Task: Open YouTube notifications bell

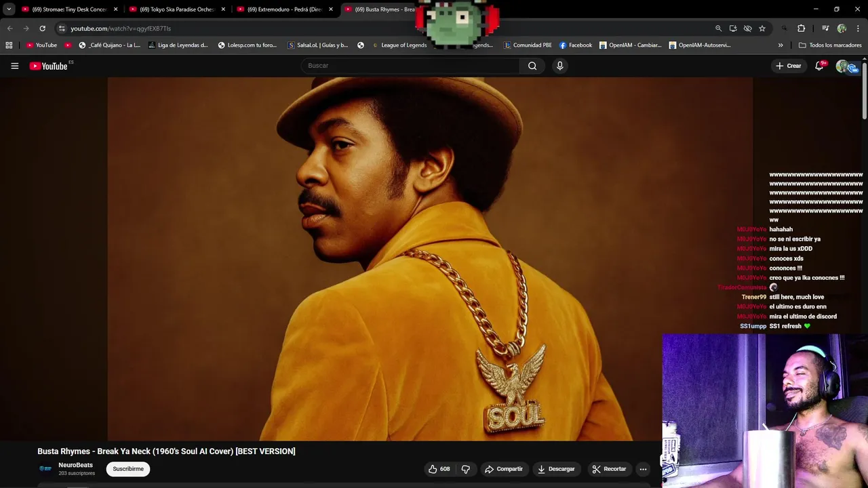Action: pos(819,66)
